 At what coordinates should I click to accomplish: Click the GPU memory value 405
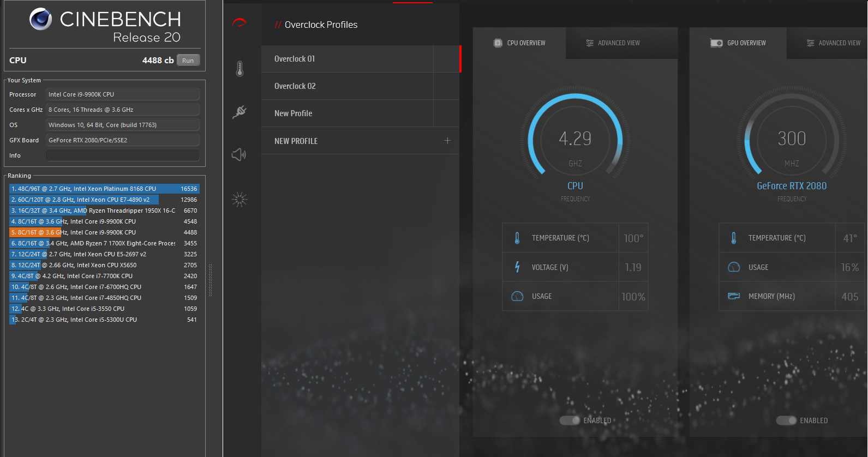tap(850, 297)
